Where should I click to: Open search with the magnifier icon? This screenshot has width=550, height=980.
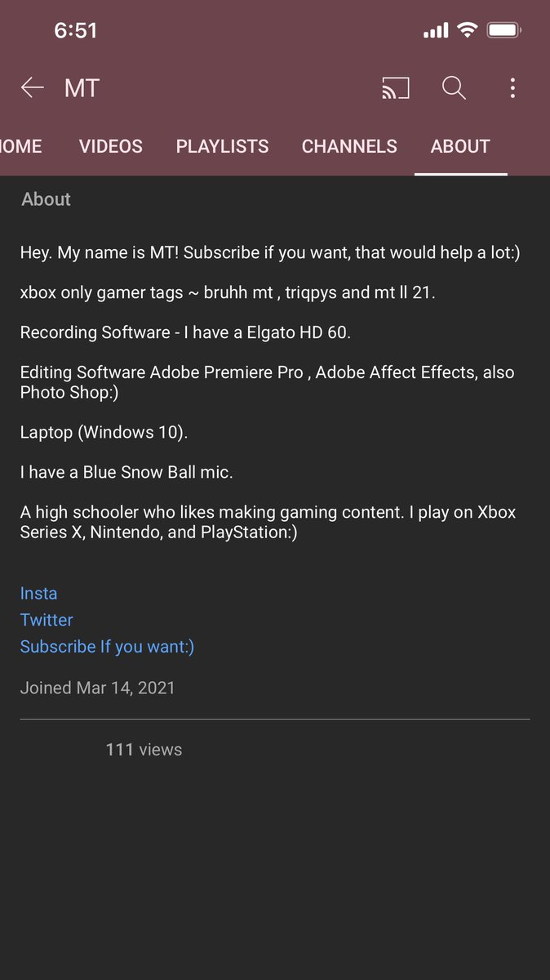(x=454, y=87)
